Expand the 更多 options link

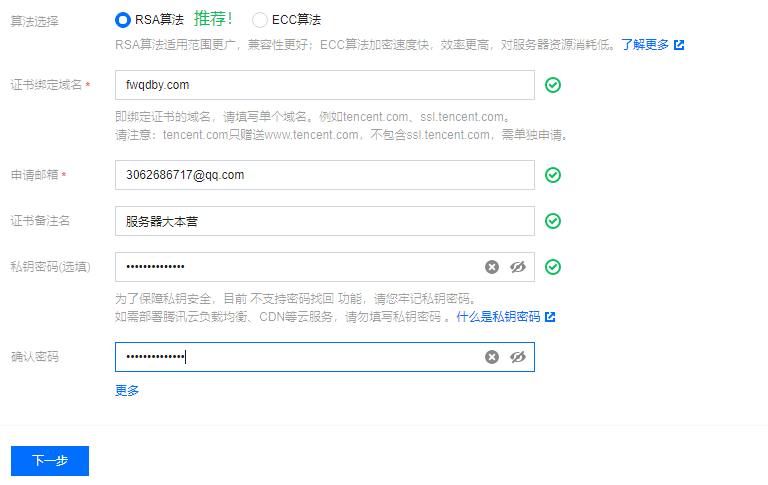[x=127, y=390]
